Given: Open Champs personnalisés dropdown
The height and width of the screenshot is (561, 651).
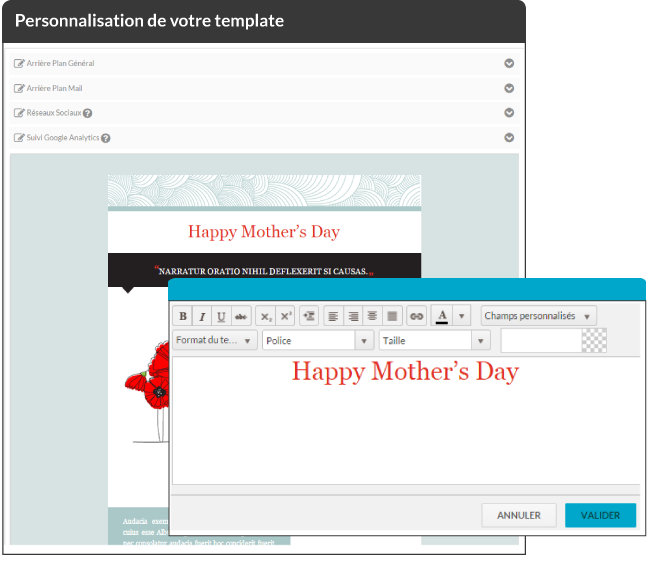Looking at the screenshot, I should coord(539,316).
